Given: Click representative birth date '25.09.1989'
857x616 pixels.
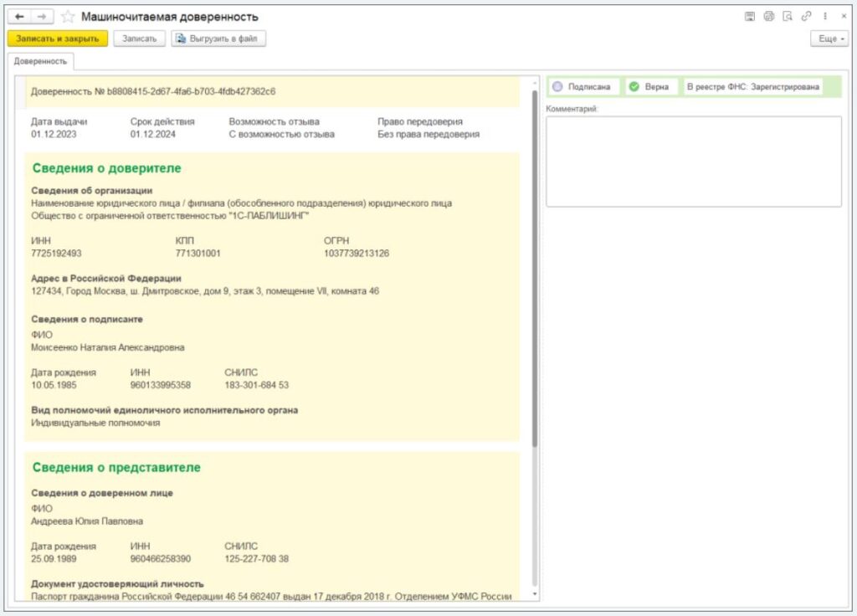Looking at the screenshot, I should (54, 559).
